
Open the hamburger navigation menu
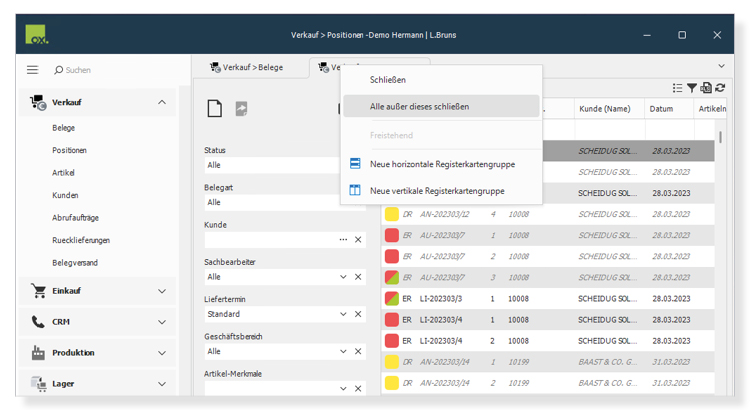(x=32, y=70)
